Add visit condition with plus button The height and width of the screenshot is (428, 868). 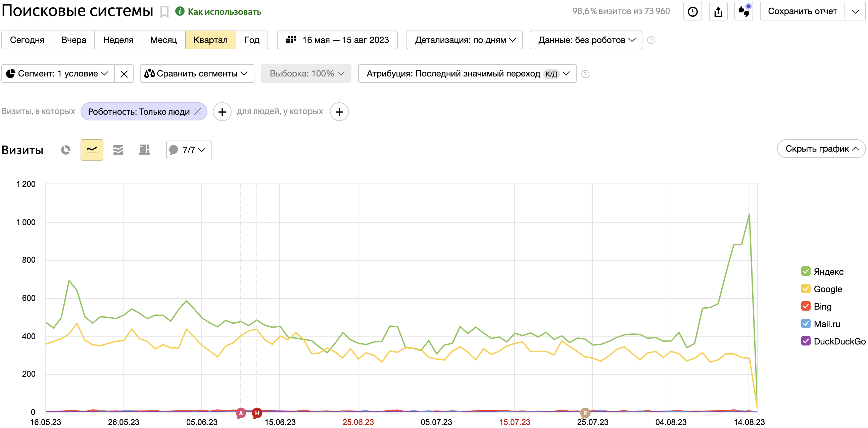coord(222,112)
